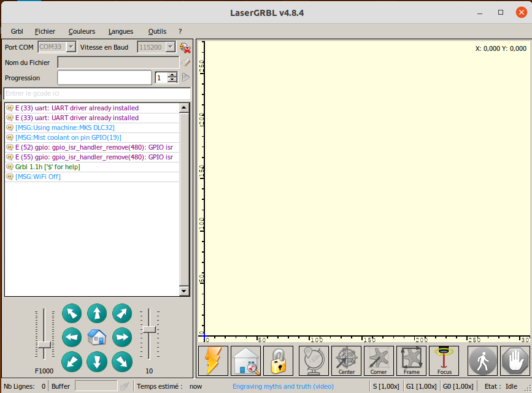
Task: Jog right with the east arrow
Action: pyautogui.click(x=122, y=337)
